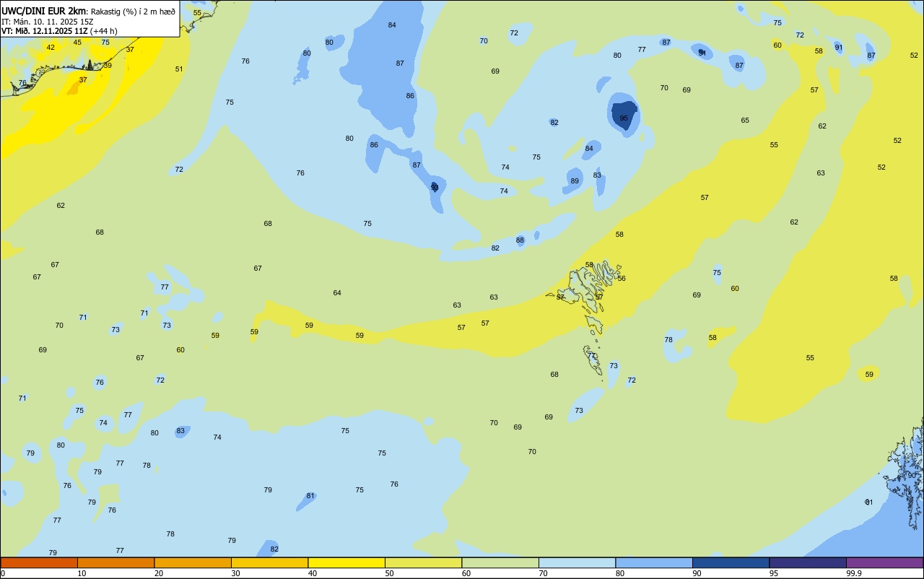
Task: Pick the 50–60 pale yellow legend swatch
Action: 423,562
